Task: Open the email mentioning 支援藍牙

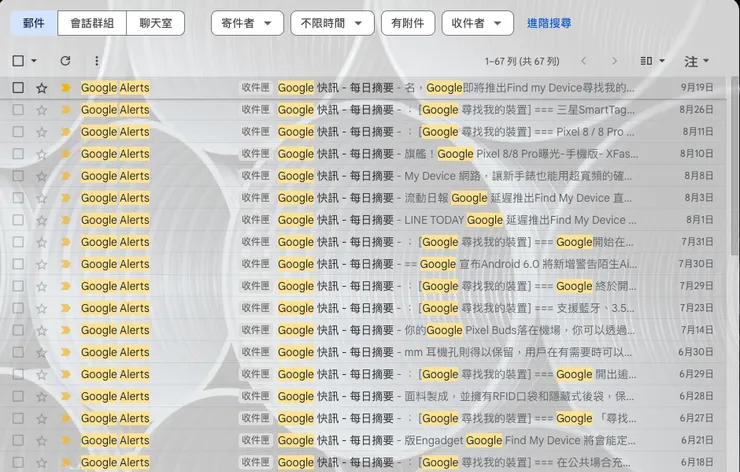Action: (363, 308)
